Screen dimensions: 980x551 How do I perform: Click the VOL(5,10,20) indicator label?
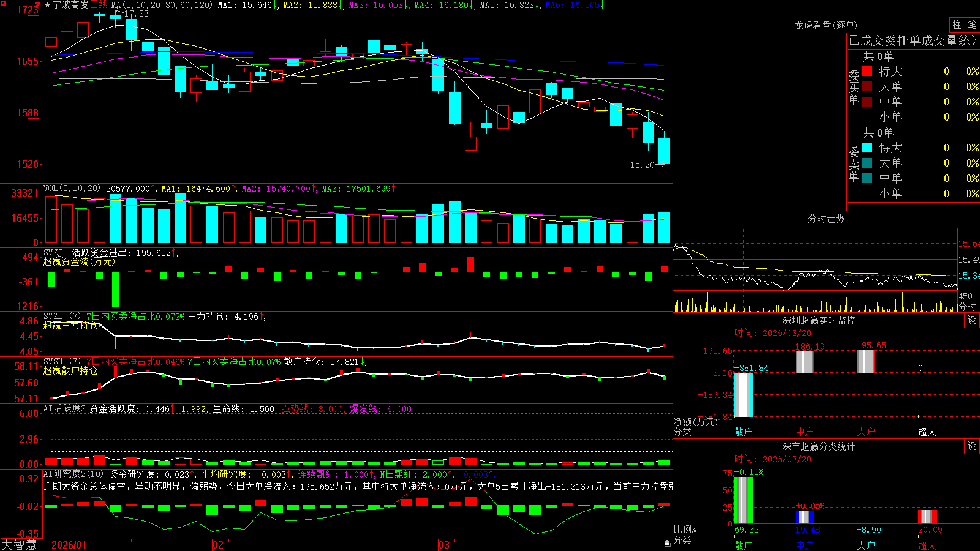point(72,189)
